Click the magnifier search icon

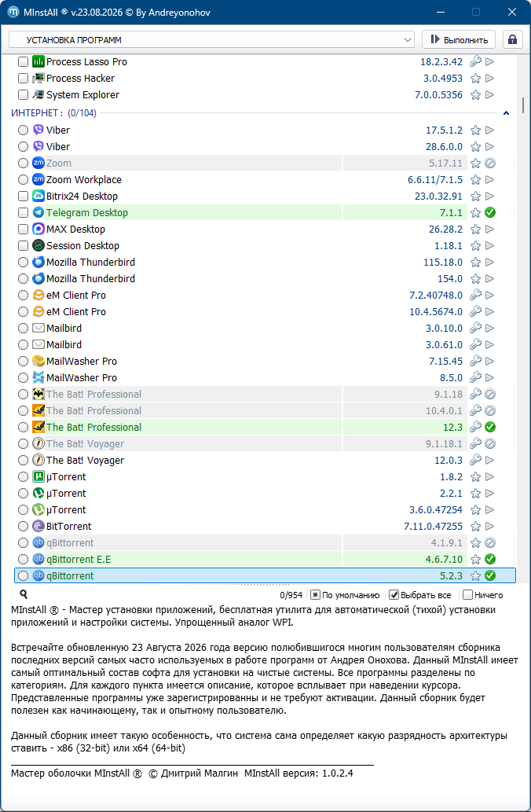[x=24, y=594]
